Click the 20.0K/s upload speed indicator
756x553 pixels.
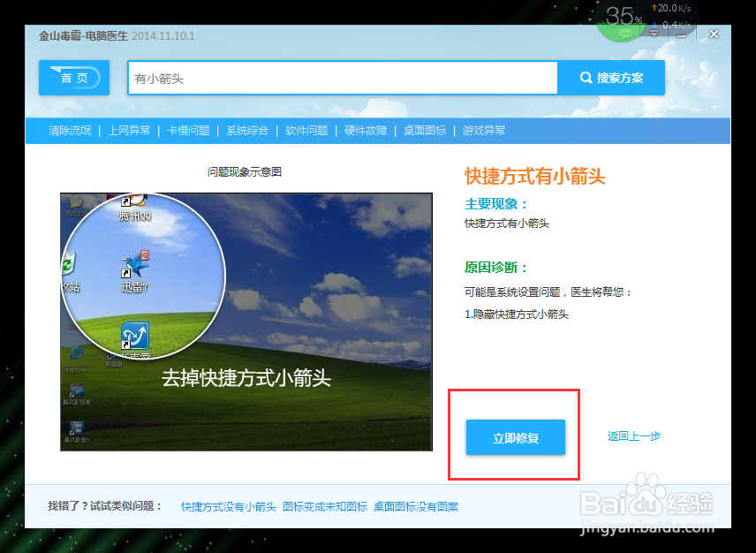click(x=670, y=8)
